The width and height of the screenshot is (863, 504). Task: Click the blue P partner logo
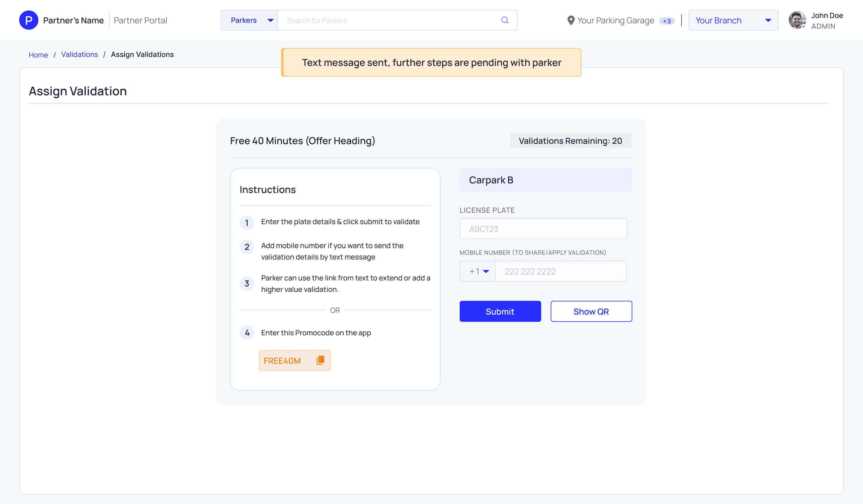point(29,20)
